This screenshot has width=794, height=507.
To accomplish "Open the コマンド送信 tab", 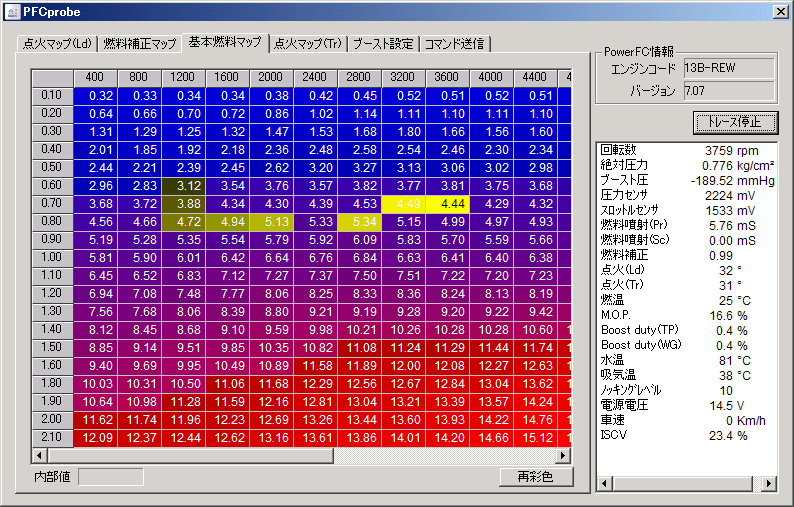I will pyautogui.click(x=454, y=44).
